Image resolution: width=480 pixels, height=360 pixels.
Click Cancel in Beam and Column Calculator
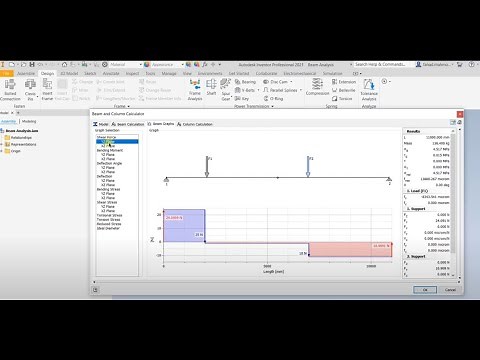click(450, 290)
